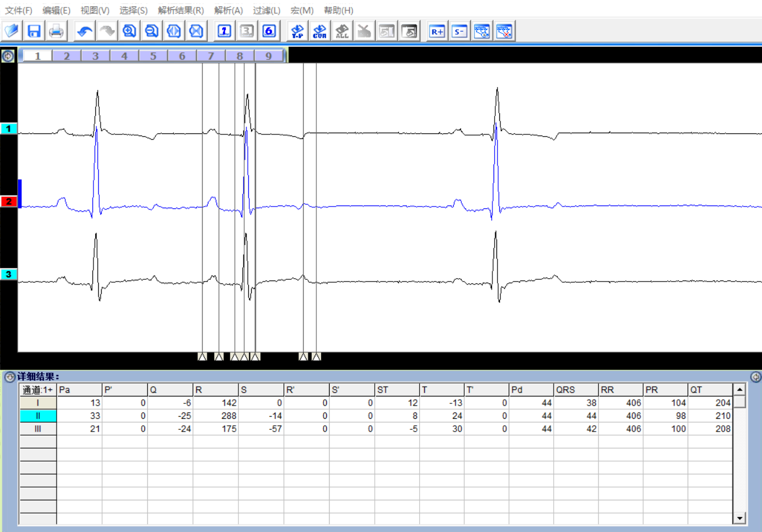This screenshot has width=762, height=532.
Task: Collapse the 详细结果 results panel
Action: click(x=9, y=377)
